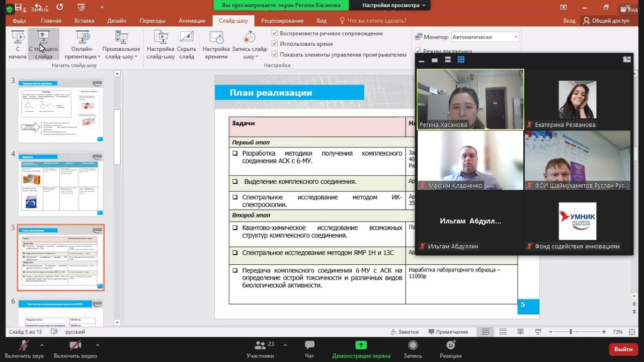
Task: Uncheck 'Использовать время' checkbox
Action: [x=275, y=44]
